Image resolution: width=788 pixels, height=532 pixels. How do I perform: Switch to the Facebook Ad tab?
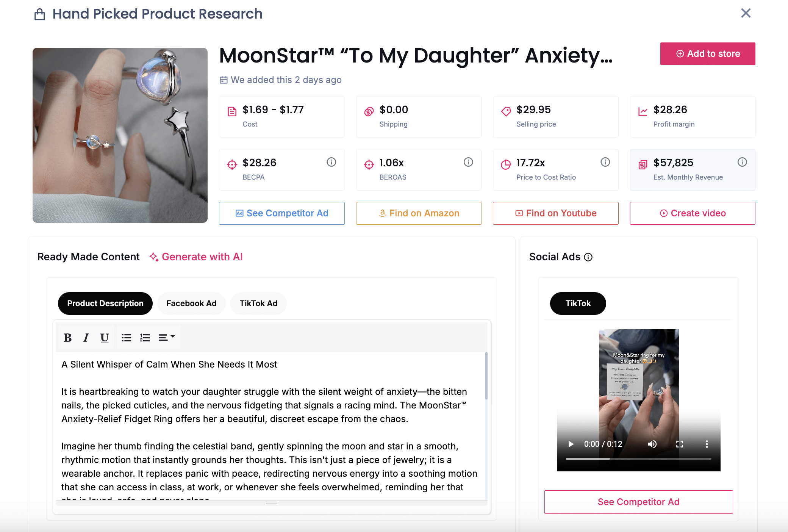pos(191,304)
